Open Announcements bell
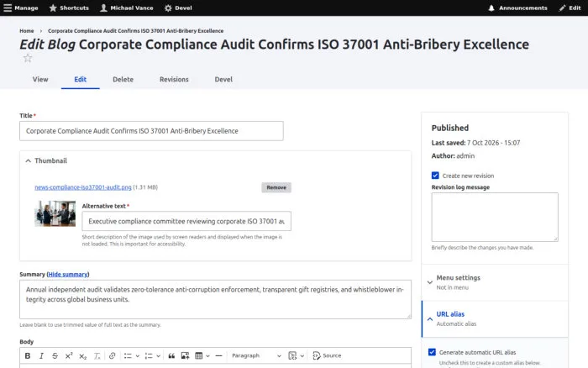588x368 pixels. (x=518, y=8)
